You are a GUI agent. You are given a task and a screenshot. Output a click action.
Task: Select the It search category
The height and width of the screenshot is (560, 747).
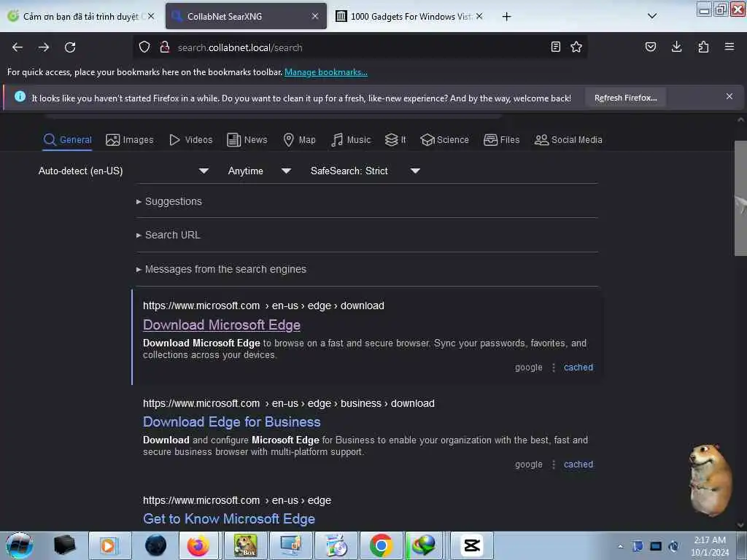395,140
